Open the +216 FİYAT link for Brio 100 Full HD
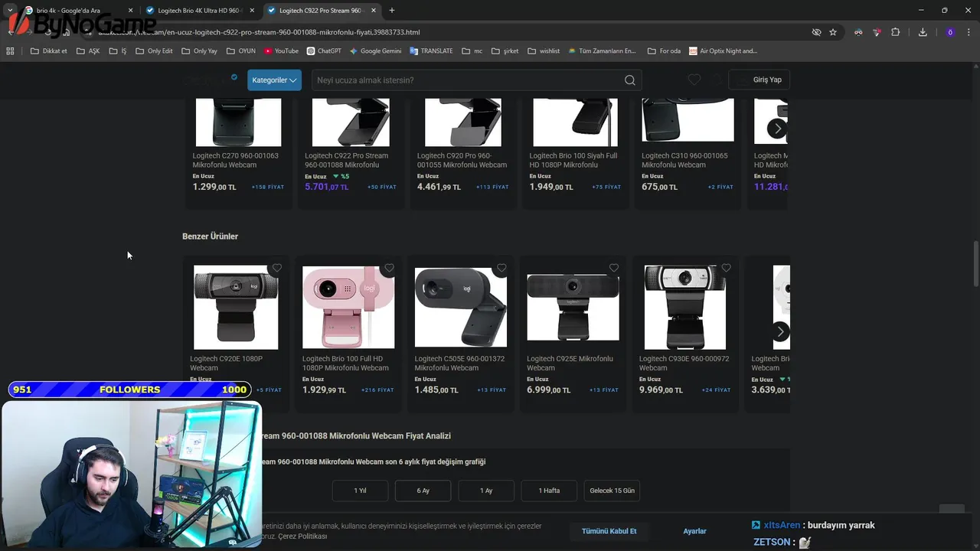The height and width of the screenshot is (551, 980). click(377, 390)
